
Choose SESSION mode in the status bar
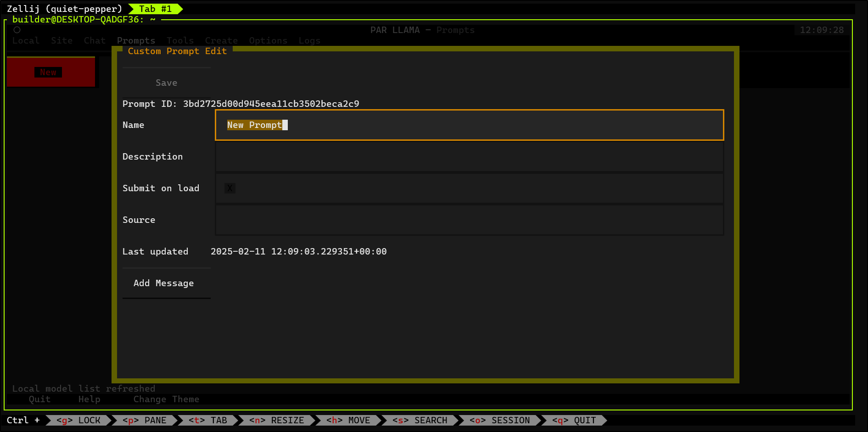pos(499,420)
